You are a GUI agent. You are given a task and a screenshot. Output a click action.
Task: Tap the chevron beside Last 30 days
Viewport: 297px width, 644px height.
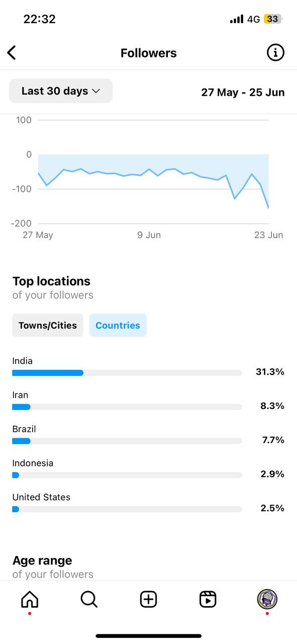click(x=96, y=92)
